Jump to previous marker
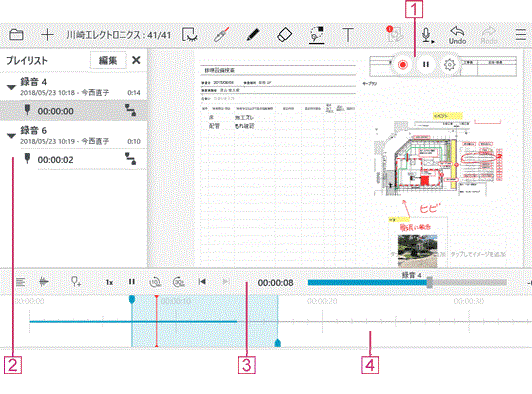This screenshot has width=532, height=394. [x=202, y=282]
